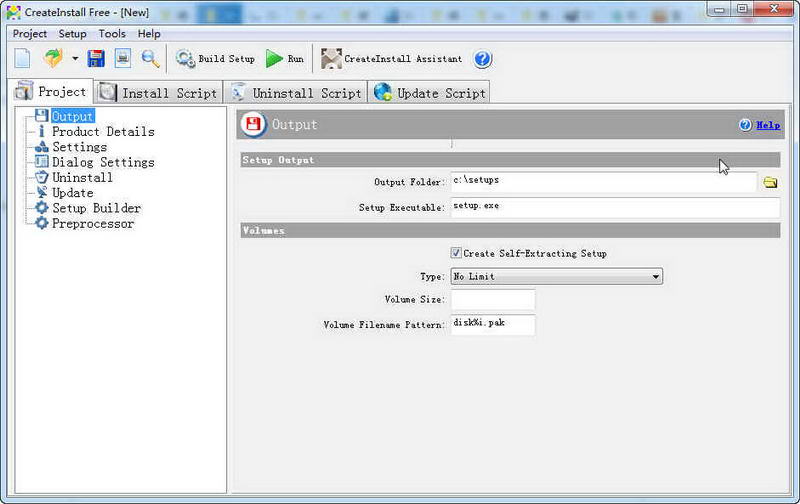
Task: Click the red Output header icon
Action: (x=254, y=124)
